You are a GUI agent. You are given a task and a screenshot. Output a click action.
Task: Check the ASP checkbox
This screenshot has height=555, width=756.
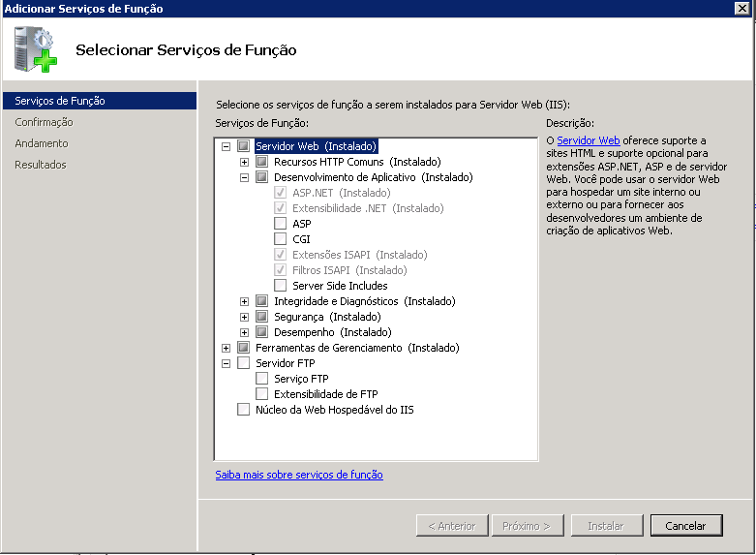[x=281, y=224]
